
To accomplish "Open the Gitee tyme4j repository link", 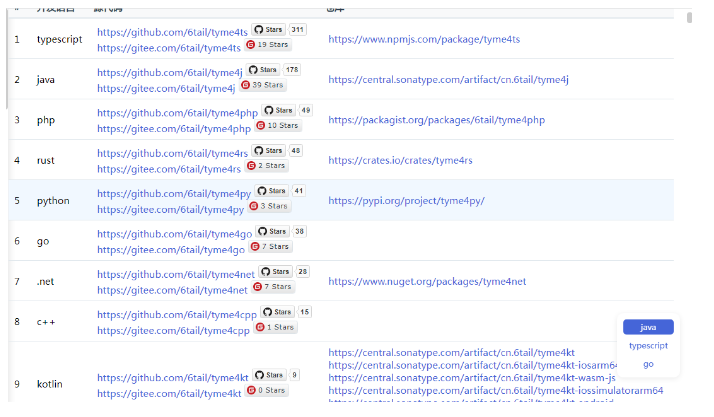I will [166, 88].
